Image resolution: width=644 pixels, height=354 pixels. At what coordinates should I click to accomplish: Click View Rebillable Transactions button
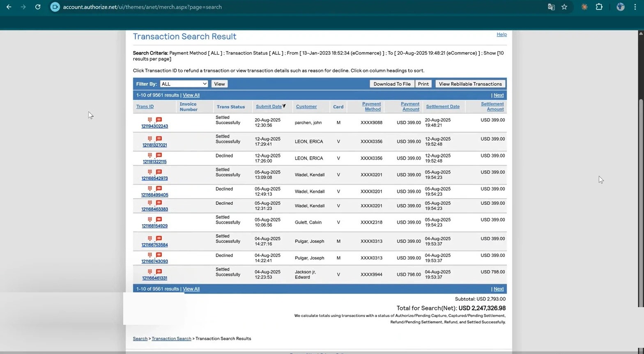(470, 84)
